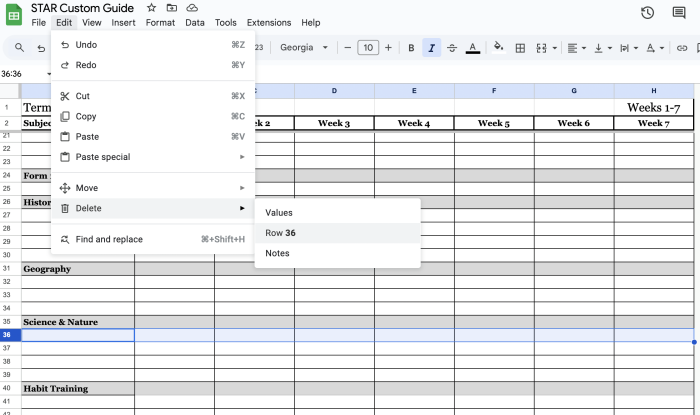Click the insert link icon
The image size is (700, 415).
[x=682, y=48]
